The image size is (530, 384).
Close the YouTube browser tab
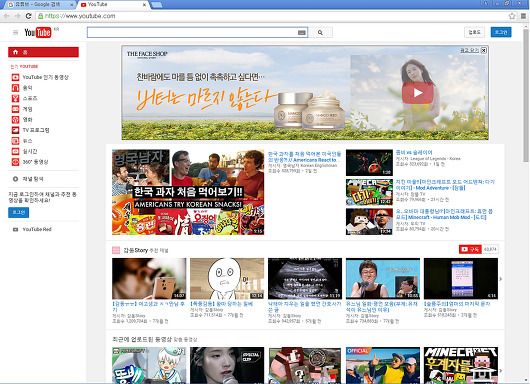[144, 5]
